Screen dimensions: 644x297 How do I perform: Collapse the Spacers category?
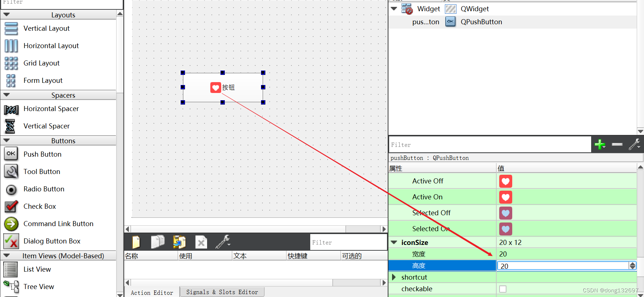coord(6,95)
